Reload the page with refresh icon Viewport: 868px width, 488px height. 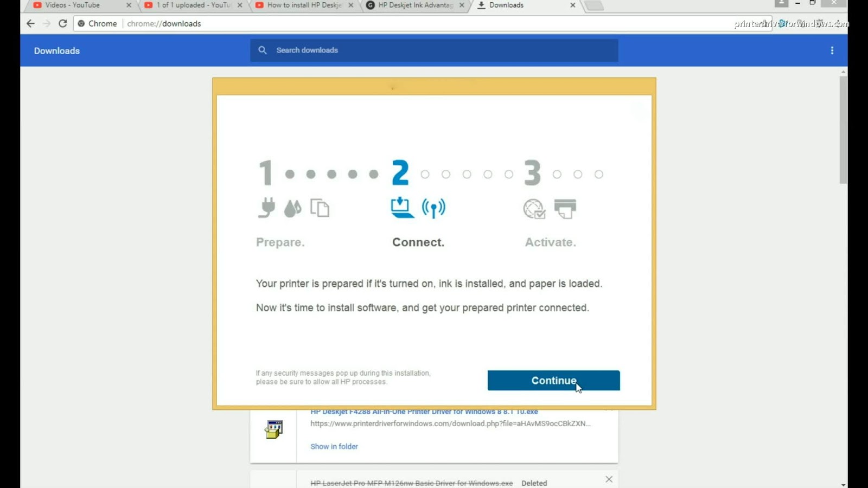pyautogui.click(x=63, y=23)
